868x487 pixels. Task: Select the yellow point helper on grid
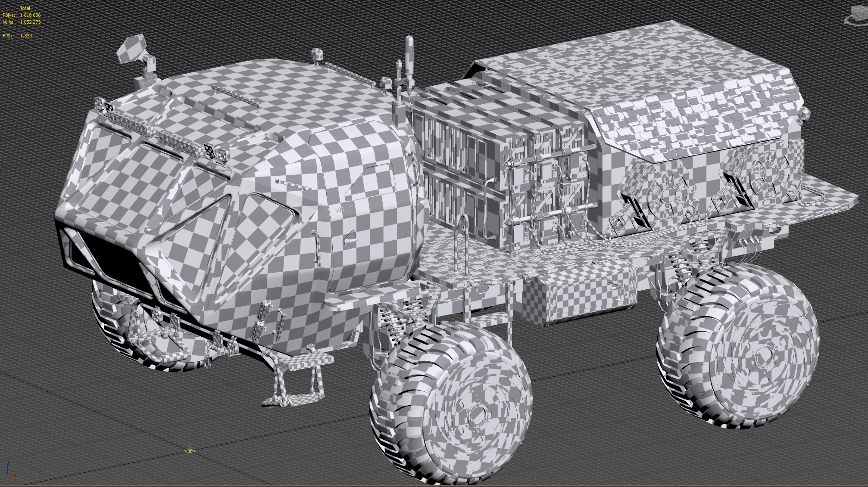[x=190, y=450]
